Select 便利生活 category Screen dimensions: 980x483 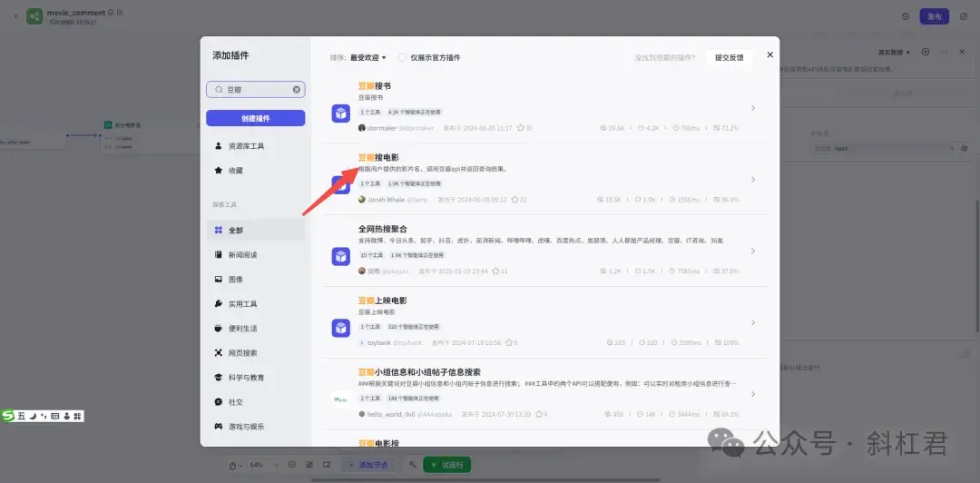coord(256,329)
